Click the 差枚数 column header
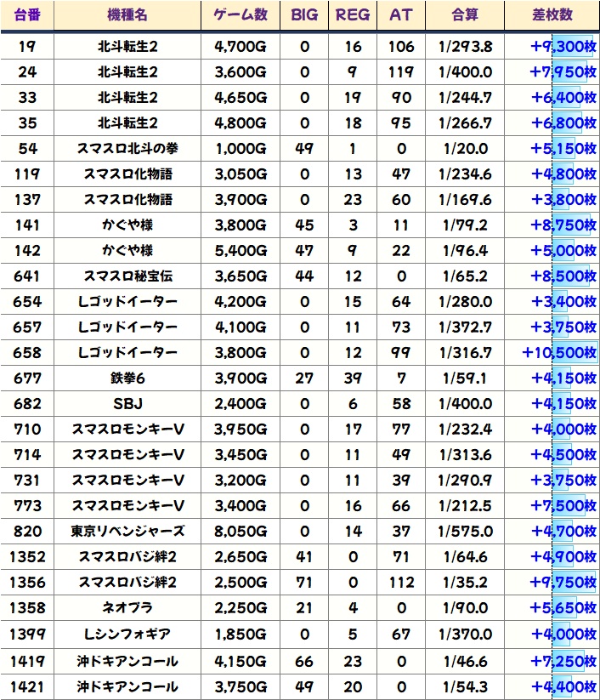This screenshot has width=600, height=700. tap(551, 15)
